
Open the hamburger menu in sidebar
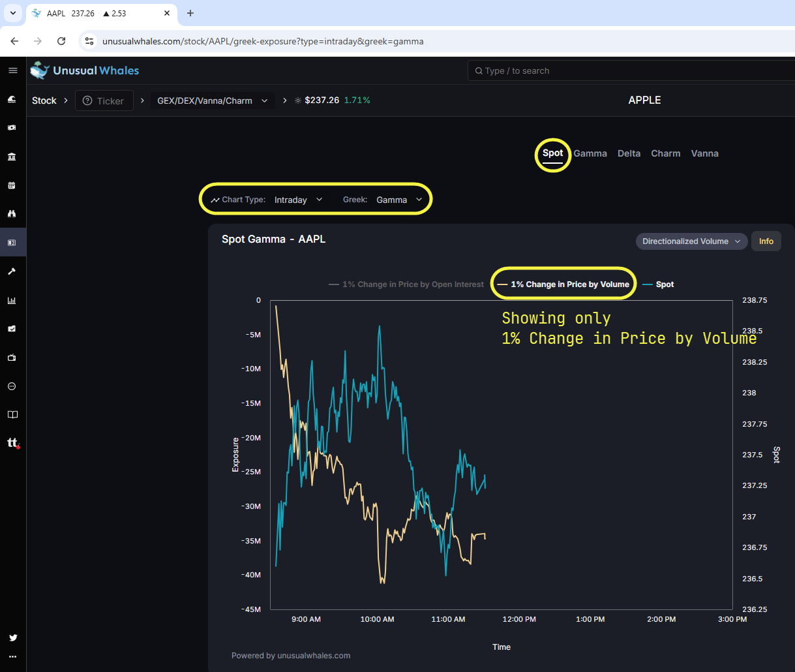[x=12, y=70]
